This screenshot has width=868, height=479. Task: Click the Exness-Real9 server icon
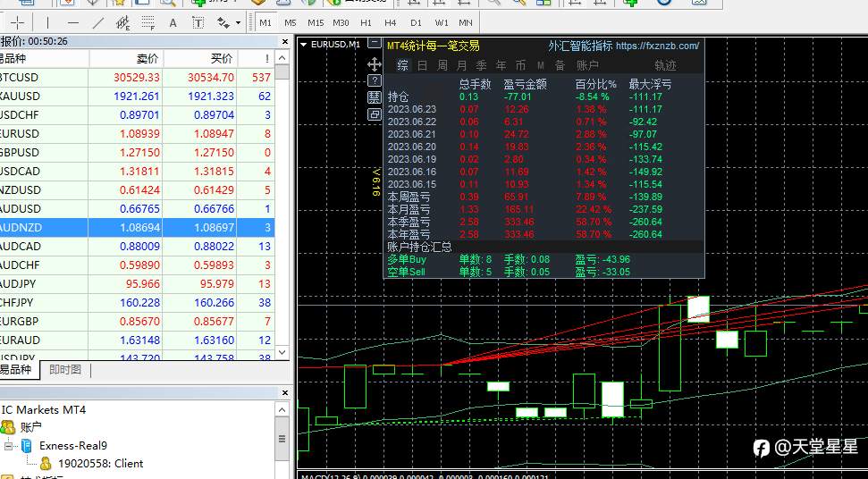click(27, 445)
